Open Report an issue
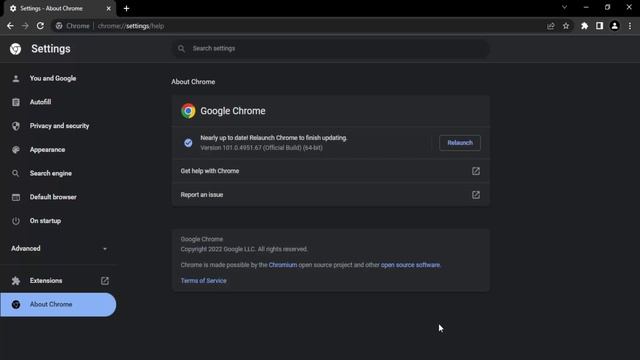The image size is (640, 360). coord(331,195)
